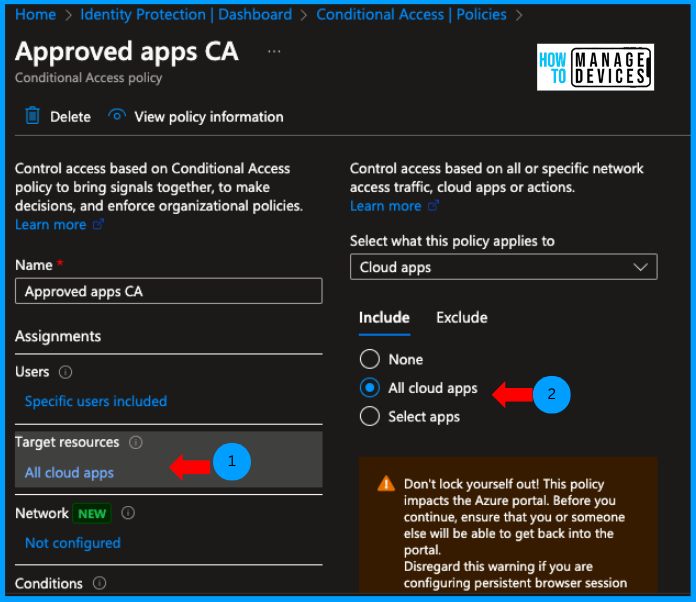The image size is (696, 602).
Task: Click the Conditions label
Action: (49, 583)
